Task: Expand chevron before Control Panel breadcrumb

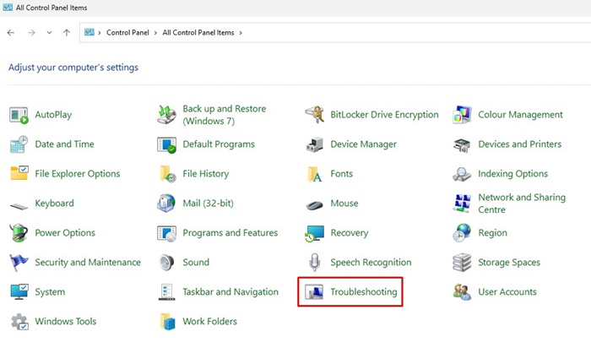Action: 100,33
